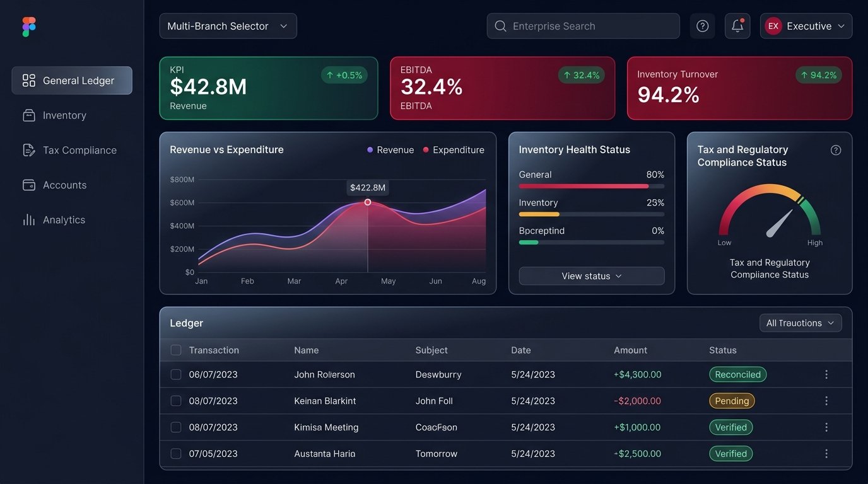Viewport: 868px width, 484px height.
Task: Focus the Enterprise Search field
Action: click(584, 26)
